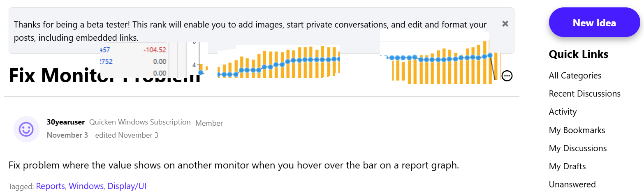This screenshot has height=196, width=644.
Task: Filter by the Display/UI tag
Action: point(127,186)
